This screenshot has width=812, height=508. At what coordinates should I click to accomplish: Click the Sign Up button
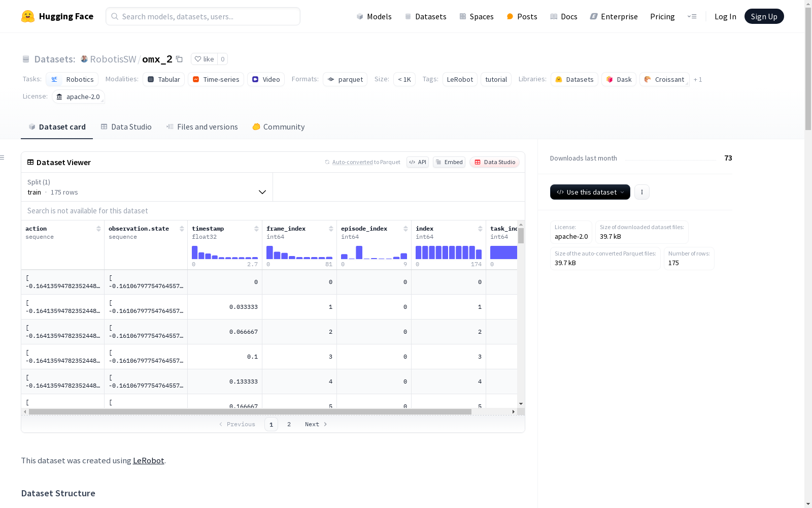[x=764, y=16]
